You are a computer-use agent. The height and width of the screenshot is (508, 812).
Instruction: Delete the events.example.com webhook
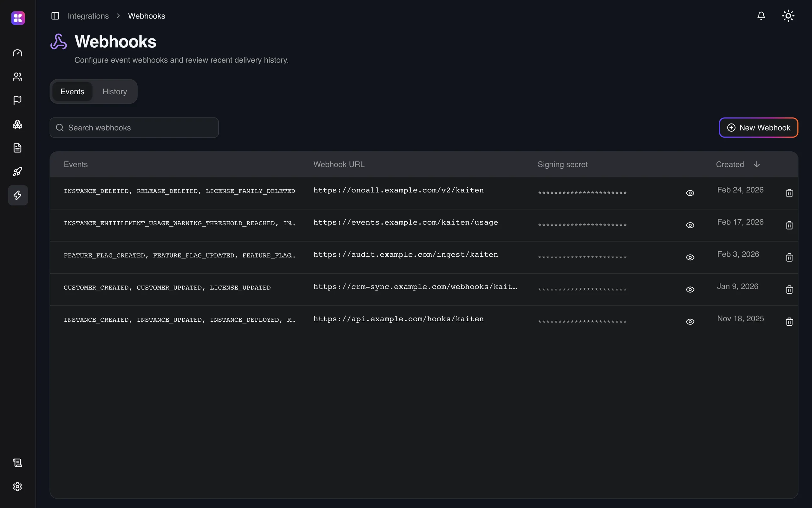coord(789,225)
